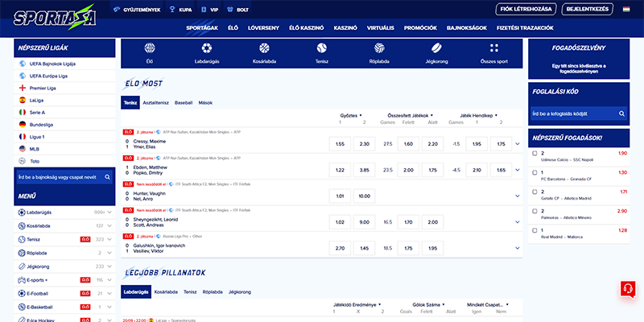Select odds 2.70 for Galushkin, Igor Ivanovich

coord(340,248)
